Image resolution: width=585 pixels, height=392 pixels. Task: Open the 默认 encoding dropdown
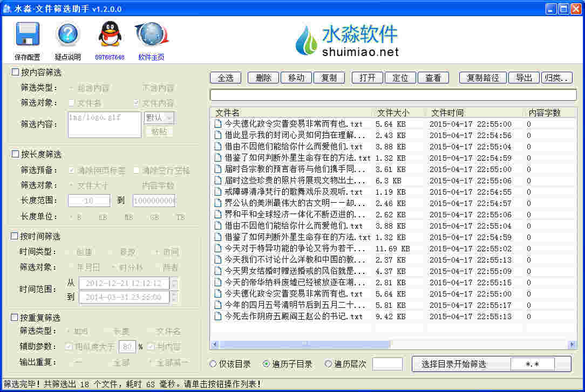pos(159,118)
